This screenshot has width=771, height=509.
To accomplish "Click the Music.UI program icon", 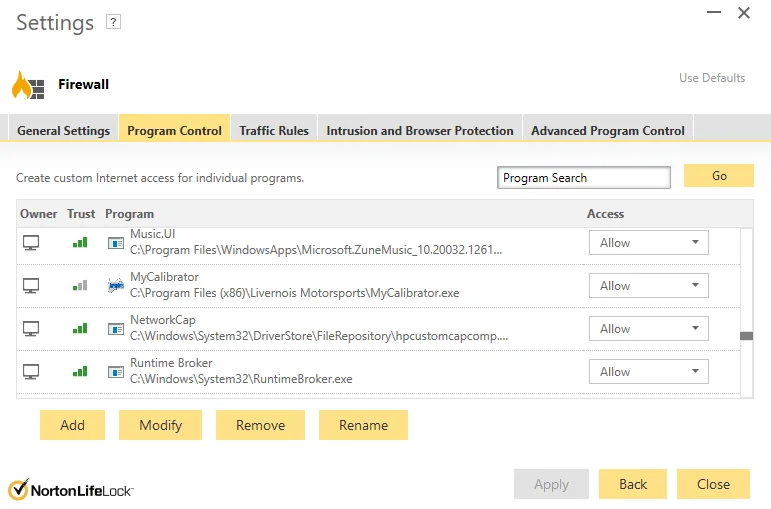I will coord(116,243).
